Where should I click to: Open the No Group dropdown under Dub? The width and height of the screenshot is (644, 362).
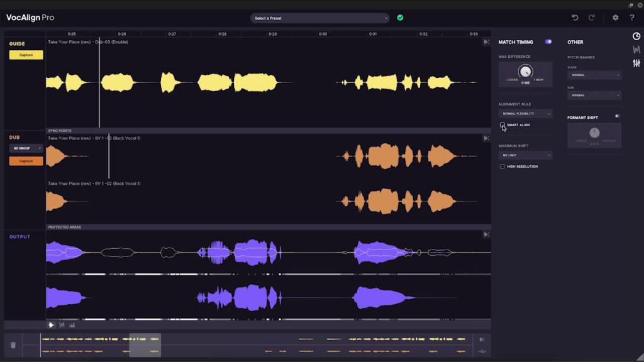(26, 148)
